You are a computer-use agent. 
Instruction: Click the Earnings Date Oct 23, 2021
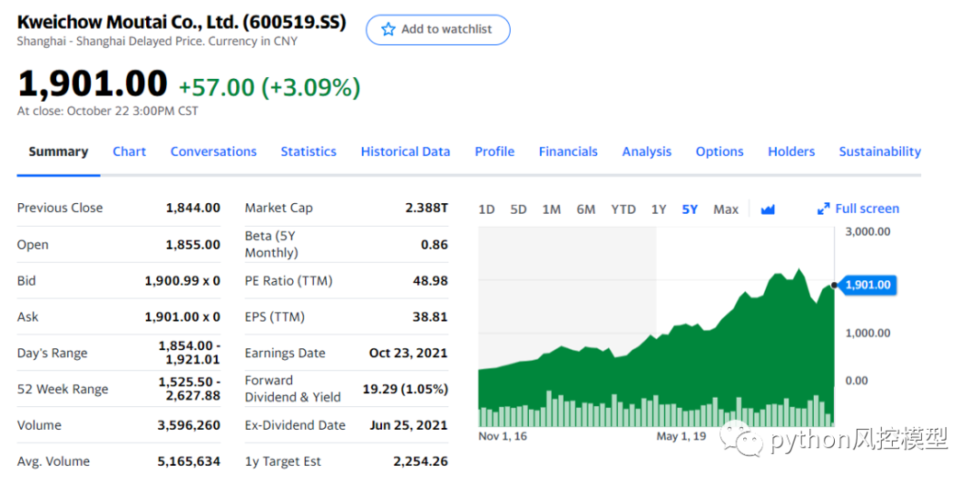(x=408, y=354)
